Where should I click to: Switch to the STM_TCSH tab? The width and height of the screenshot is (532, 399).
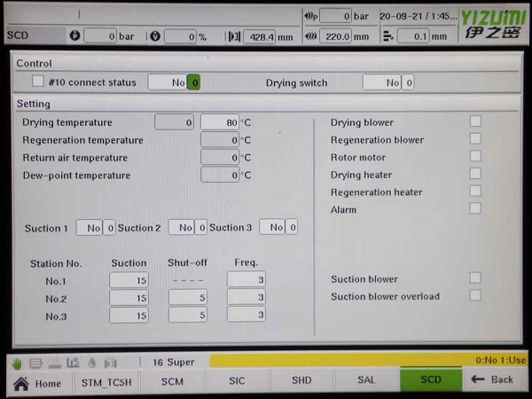click(x=105, y=381)
